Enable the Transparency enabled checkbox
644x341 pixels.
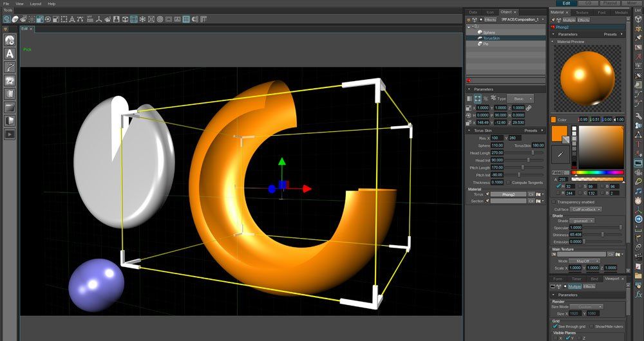coord(553,201)
